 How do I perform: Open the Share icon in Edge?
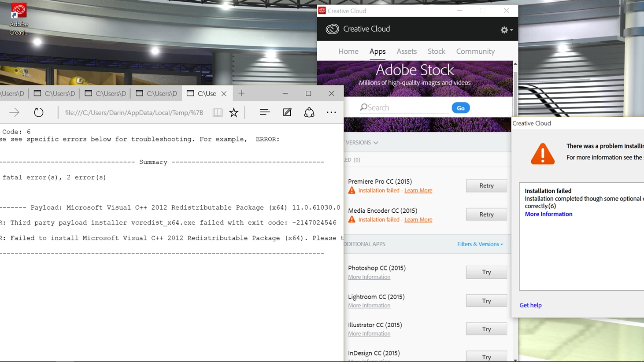click(x=309, y=113)
